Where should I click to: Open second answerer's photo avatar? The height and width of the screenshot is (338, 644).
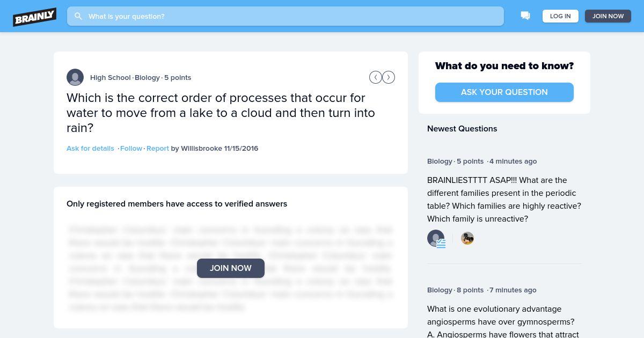pyautogui.click(x=467, y=238)
